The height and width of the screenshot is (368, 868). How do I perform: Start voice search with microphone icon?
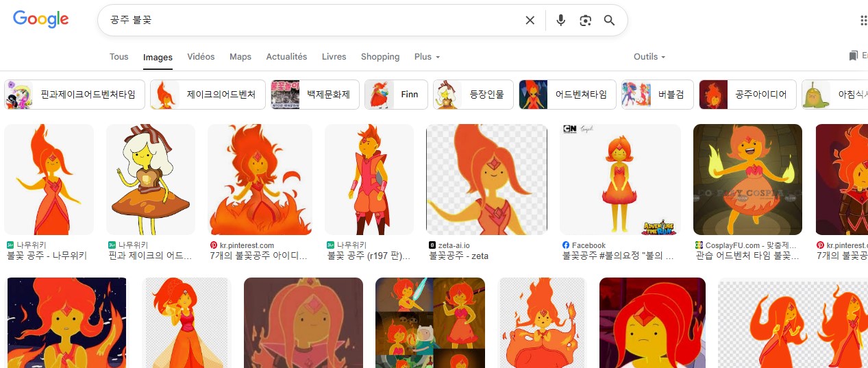[x=561, y=21]
